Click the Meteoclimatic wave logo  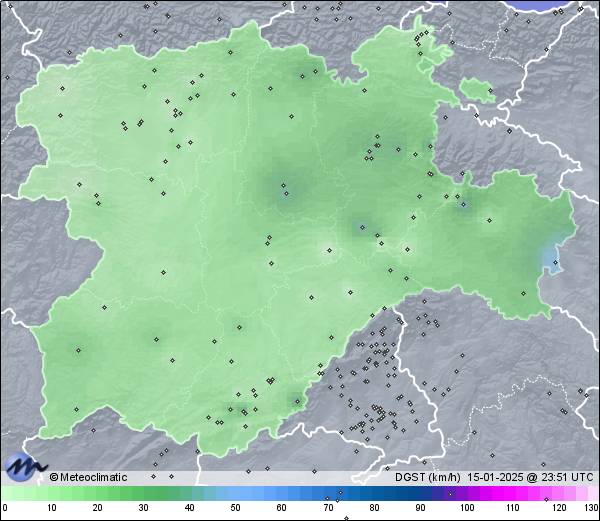coord(25,466)
